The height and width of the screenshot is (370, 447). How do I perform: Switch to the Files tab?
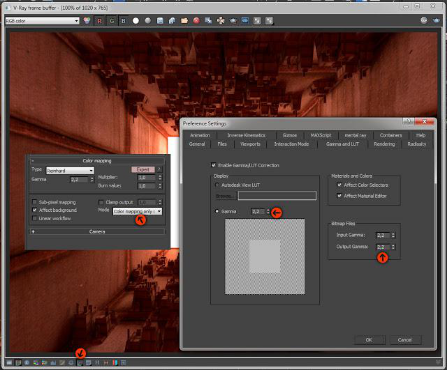point(222,144)
